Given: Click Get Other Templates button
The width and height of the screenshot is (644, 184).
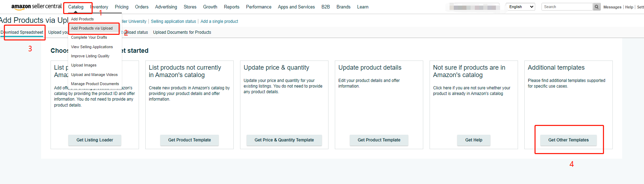Looking at the screenshot, I should pos(569,140).
